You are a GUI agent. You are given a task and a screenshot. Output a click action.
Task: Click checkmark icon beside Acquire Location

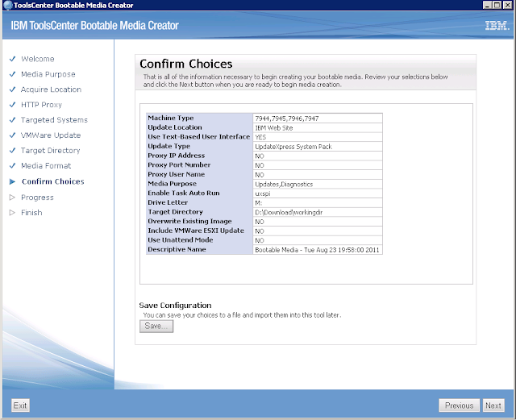(13, 89)
